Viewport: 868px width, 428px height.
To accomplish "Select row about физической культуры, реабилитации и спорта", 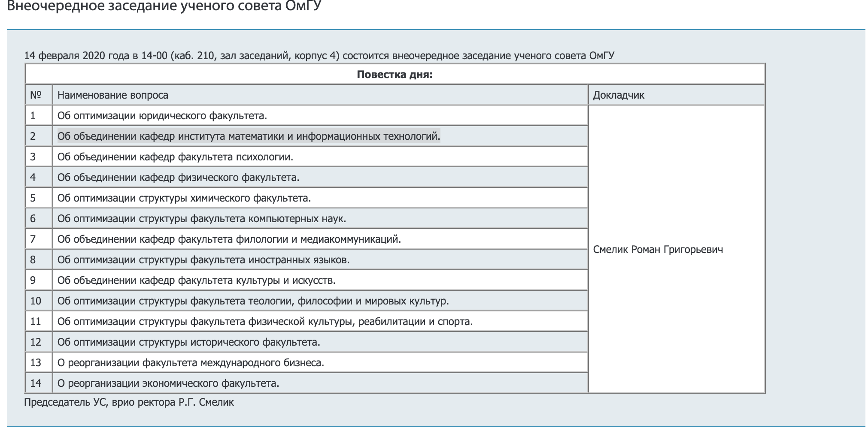I will coord(320,321).
